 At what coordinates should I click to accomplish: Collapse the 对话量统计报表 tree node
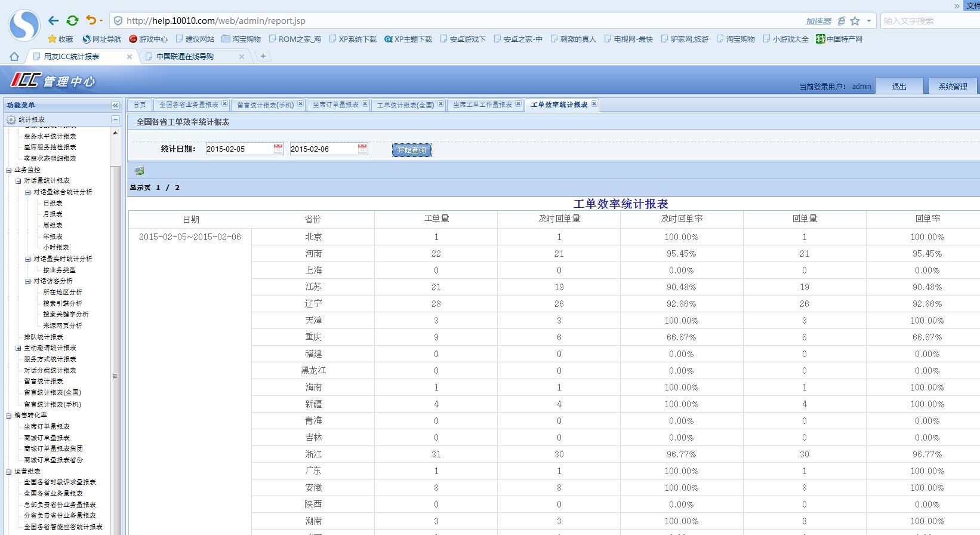tap(18, 180)
